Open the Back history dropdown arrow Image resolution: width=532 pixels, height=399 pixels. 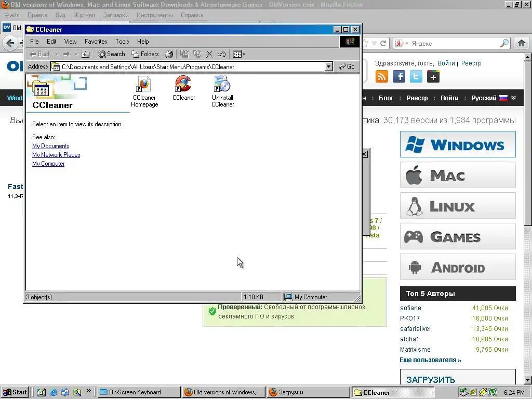pos(57,54)
